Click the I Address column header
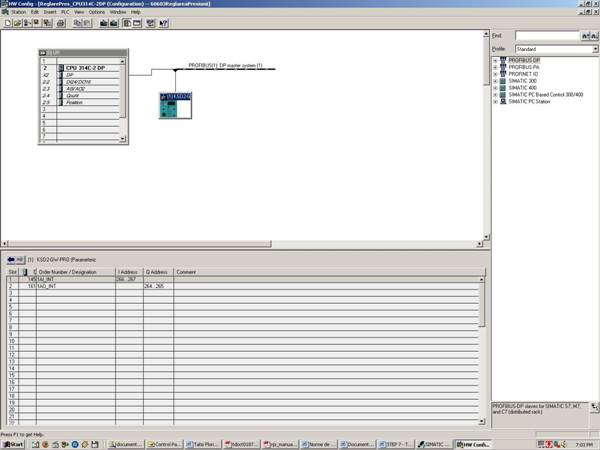This screenshot has width=600, height=450. (x=129, y=272)
